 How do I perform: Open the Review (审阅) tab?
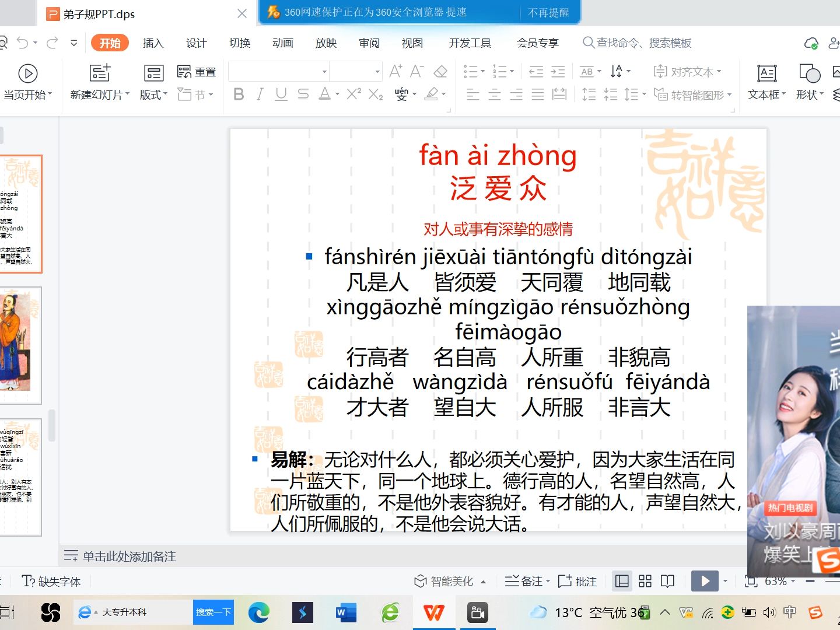click(x=369, y=43)
